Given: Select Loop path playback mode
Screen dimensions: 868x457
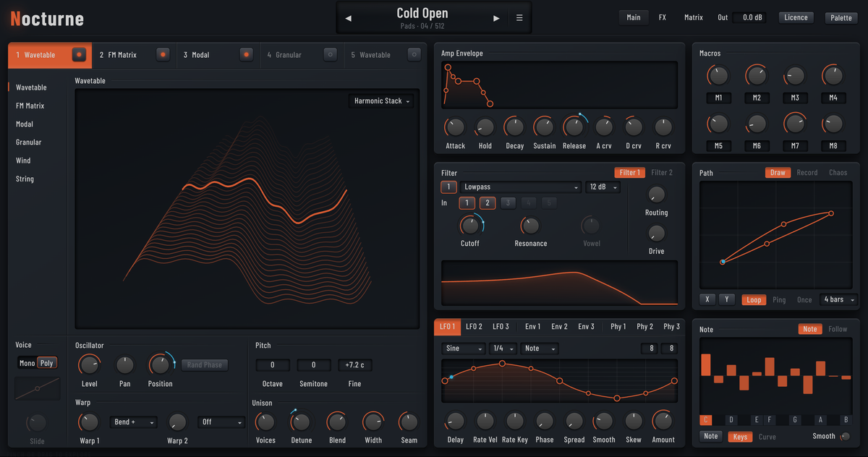Looking at the screenshot, I should [754, 299].
